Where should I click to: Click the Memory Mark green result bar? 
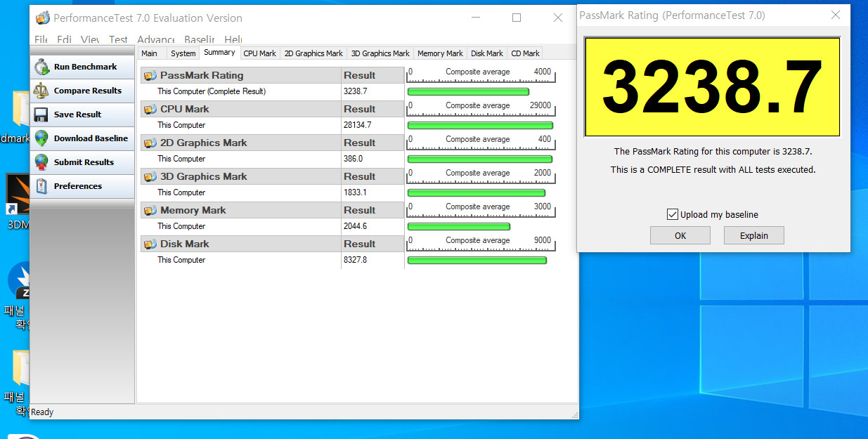459,227
